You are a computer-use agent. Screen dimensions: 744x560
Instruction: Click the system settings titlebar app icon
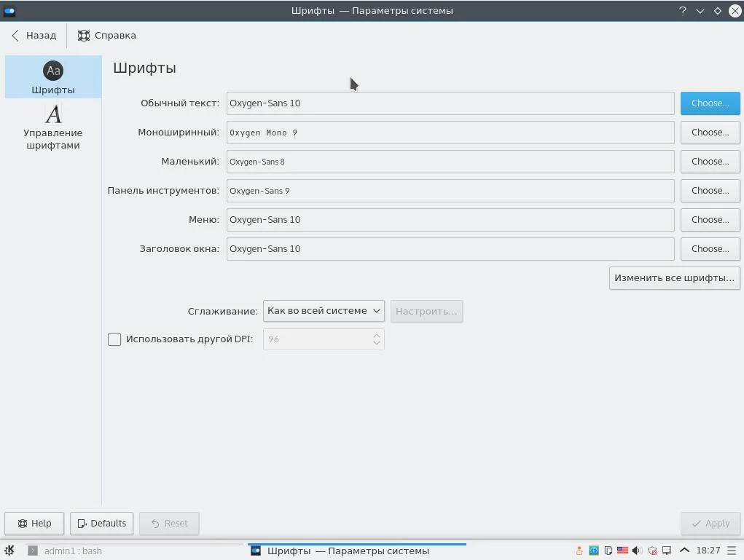[9, 10]
